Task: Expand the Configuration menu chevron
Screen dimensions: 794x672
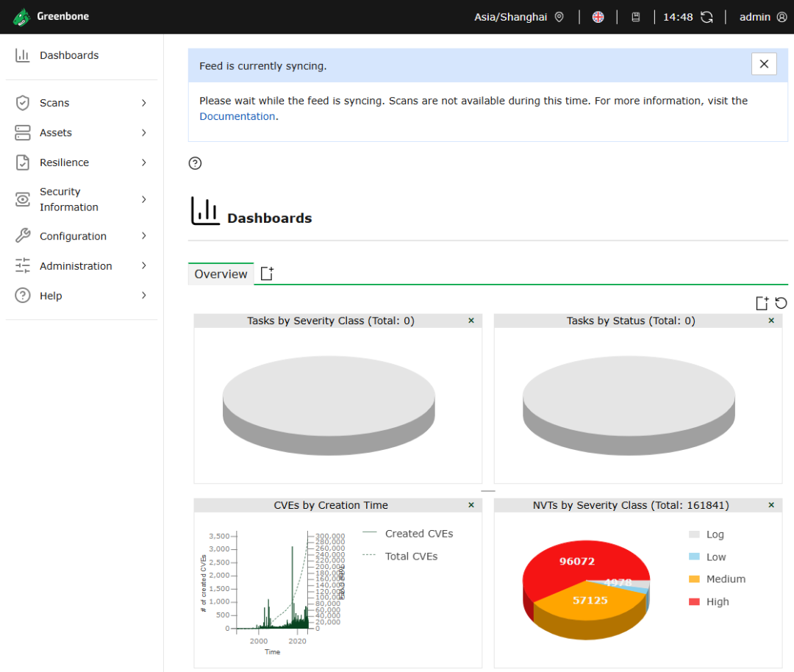Action: pyautogui.click(x=144, y=236)
